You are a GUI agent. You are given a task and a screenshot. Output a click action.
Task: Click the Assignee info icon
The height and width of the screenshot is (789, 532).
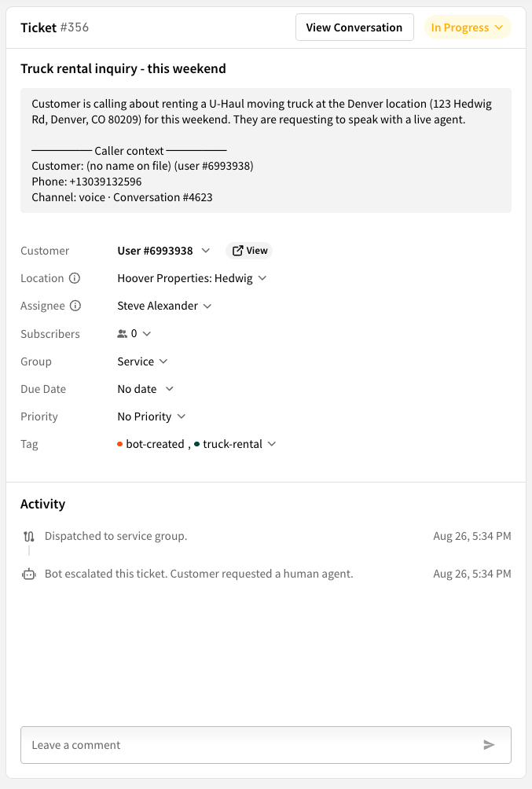coord(75,306)
